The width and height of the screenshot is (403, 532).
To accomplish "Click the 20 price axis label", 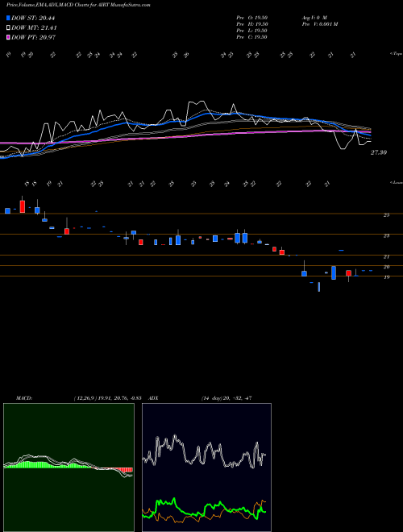I will point(386,267).
